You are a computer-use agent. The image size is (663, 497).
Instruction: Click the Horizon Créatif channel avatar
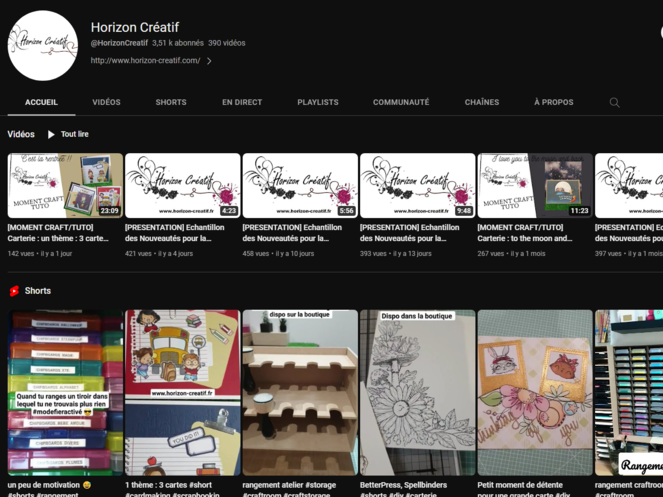click(43, 46)
